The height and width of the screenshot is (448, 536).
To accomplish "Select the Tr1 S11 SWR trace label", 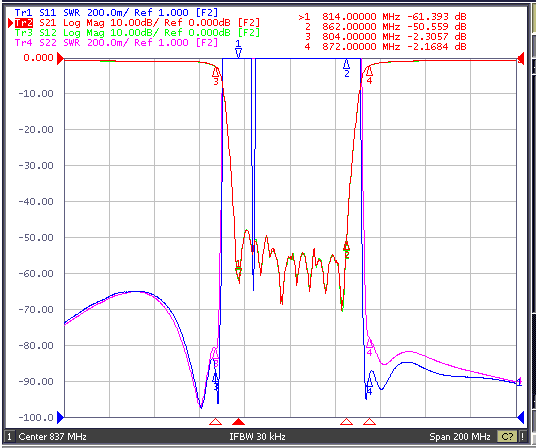I will [116, 13].
